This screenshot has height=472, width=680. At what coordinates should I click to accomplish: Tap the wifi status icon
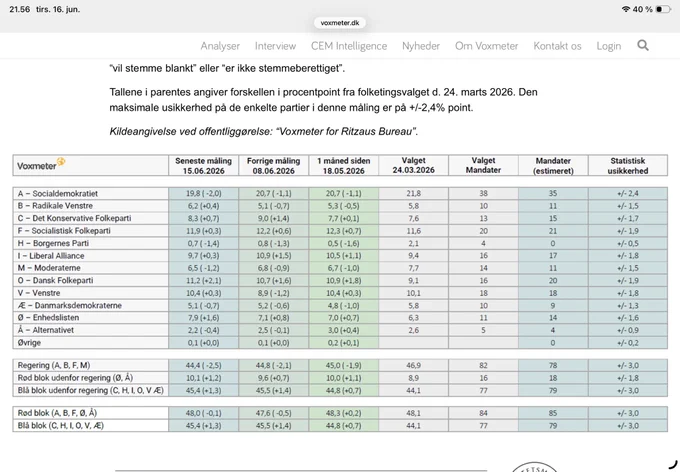point(625,9)
